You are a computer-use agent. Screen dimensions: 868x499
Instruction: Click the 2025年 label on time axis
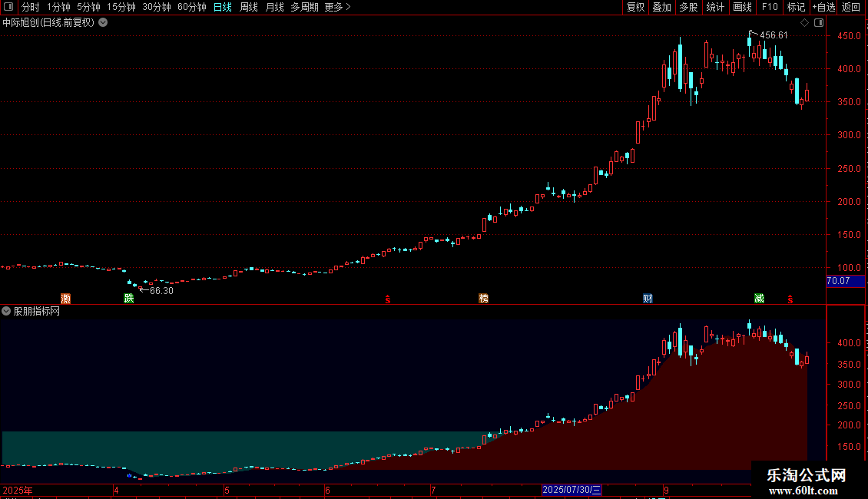(x=18, y=490)
